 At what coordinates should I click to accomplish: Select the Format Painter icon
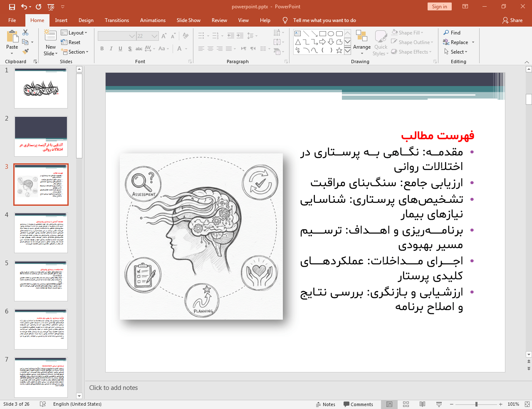25,51
